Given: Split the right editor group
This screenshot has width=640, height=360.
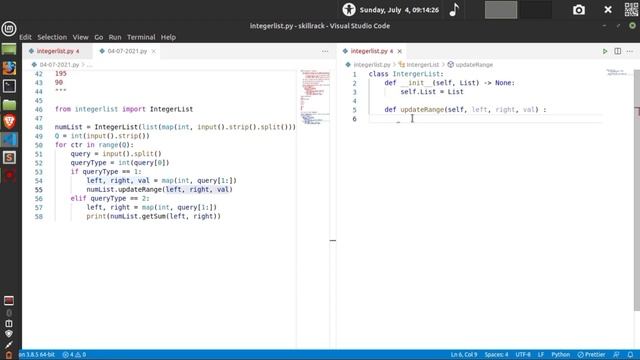Looking at the screenshot, I should pos(618,51).
